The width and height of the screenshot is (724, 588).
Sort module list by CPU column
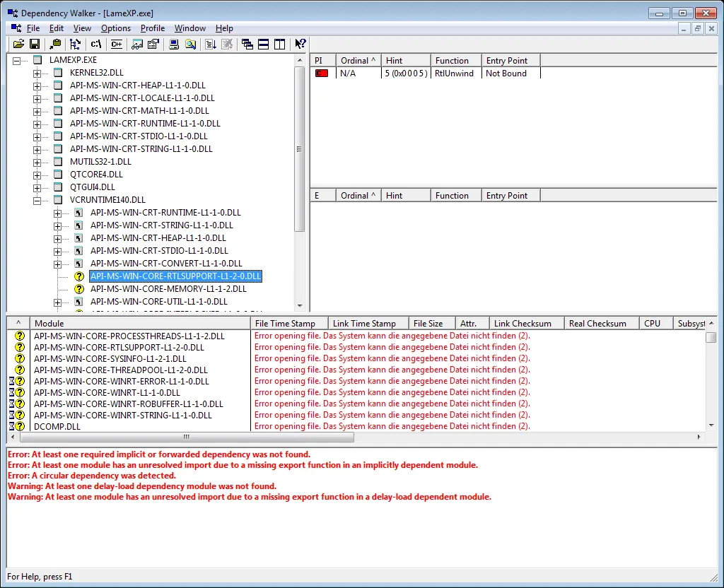pos(655,324)
